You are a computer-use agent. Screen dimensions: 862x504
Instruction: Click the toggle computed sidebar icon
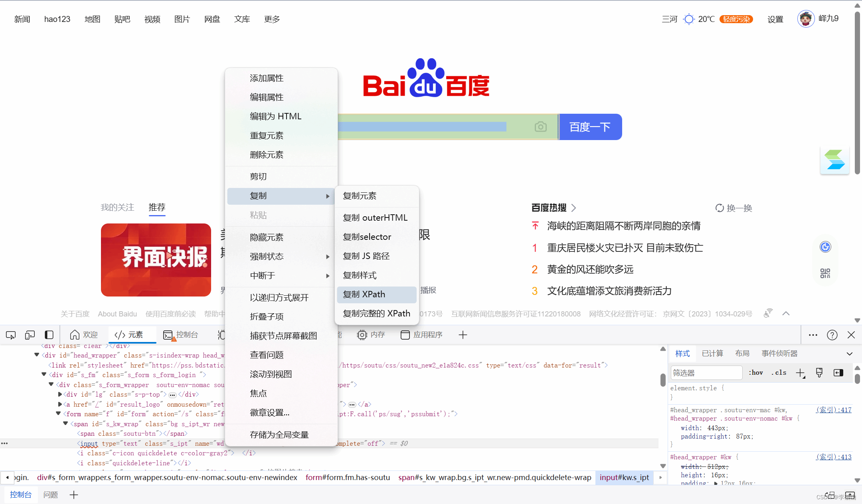tap(838, 373)
